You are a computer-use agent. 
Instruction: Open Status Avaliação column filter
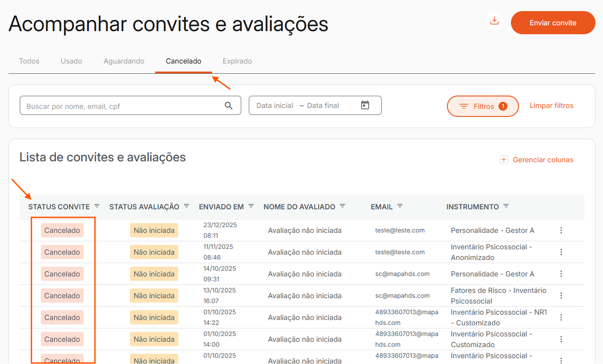(x=187, y=206)
